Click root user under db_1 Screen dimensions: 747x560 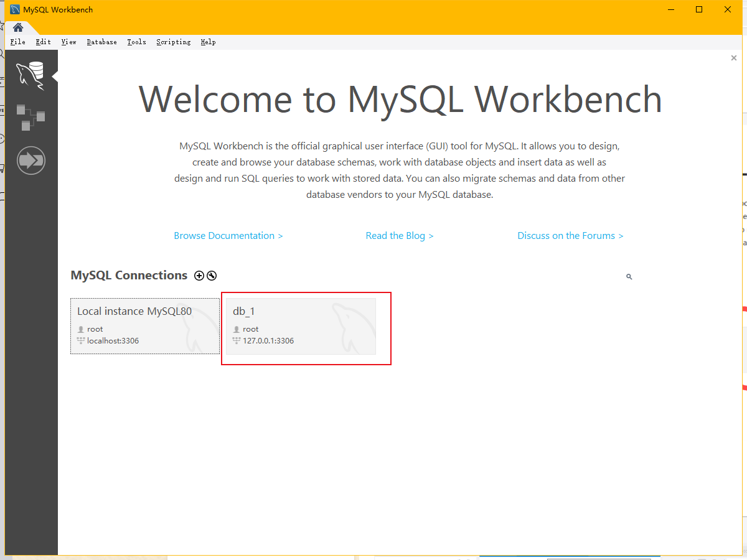click(251, 329)
